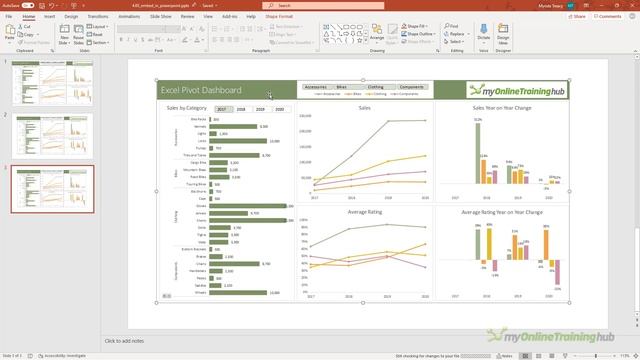The height and width of the screenshot is (360, 640).
Task: Click the Replace button
Action: [x=454, y=34]
